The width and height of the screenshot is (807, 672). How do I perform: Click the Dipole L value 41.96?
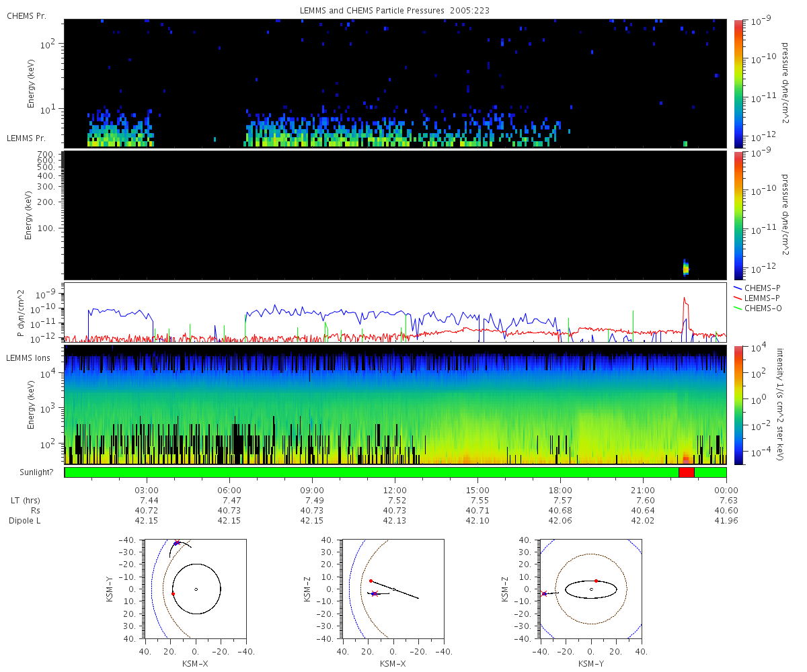tap(726, 521)
